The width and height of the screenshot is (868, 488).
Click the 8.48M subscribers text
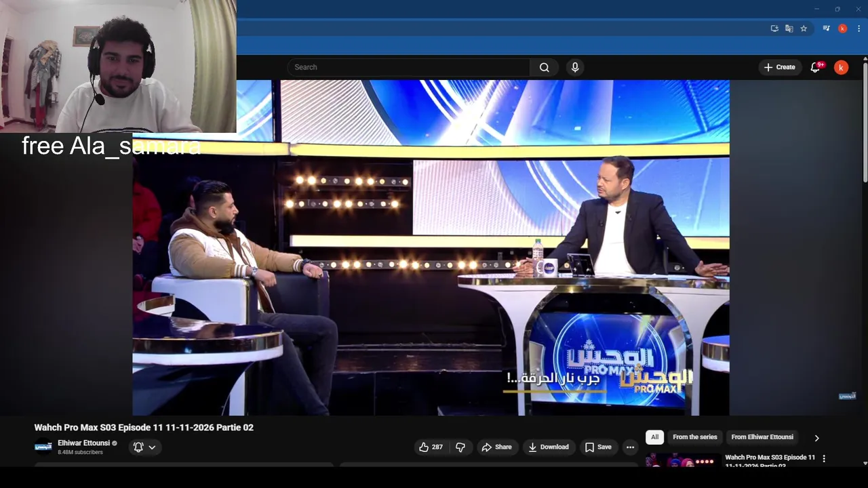click(80, 452)
